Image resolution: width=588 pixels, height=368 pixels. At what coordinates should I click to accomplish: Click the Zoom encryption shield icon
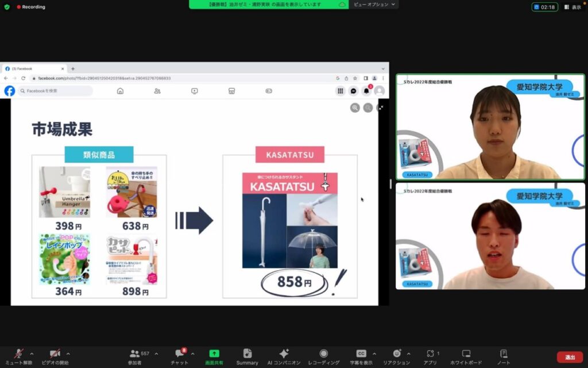click(x=7, y=7)
